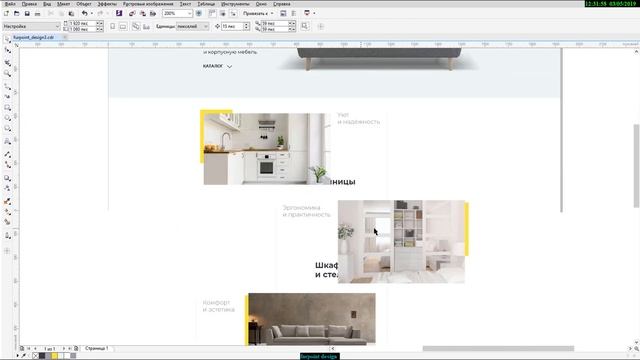Select the Outline Pen tool
Image resolution: width=640 pixels, height=360 pixels.
(x=7, y=236)
